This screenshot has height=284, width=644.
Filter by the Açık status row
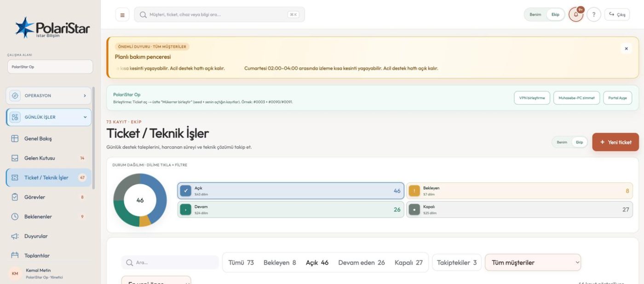[291, 191]
